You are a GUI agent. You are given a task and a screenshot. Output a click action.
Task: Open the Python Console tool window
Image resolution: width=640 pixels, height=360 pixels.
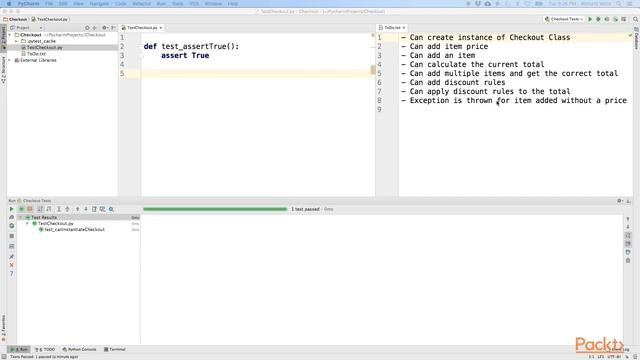pos(79,349)
